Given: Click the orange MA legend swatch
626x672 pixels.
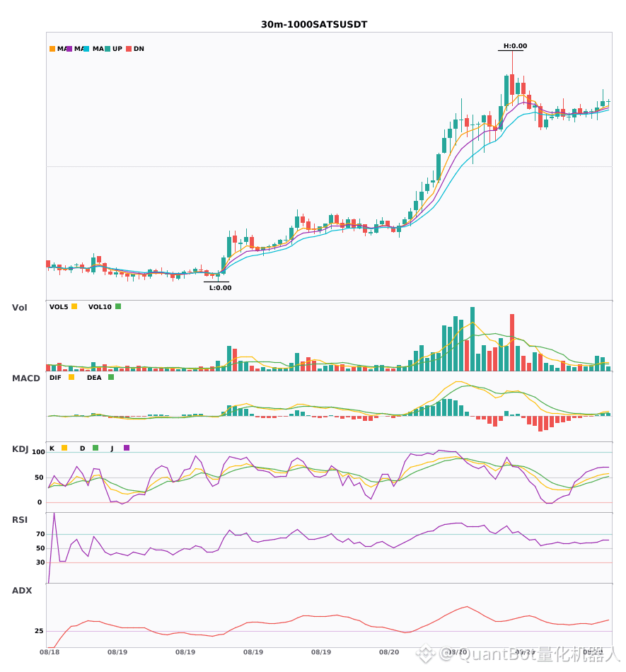Looking at the screenshot, I should tap(52, 49).
